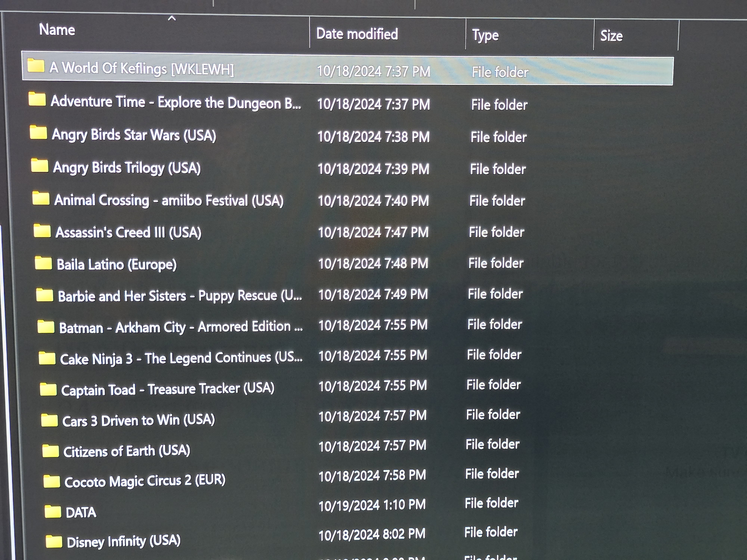Select Cars 3 Driven to Win folder name

(138, 421)
